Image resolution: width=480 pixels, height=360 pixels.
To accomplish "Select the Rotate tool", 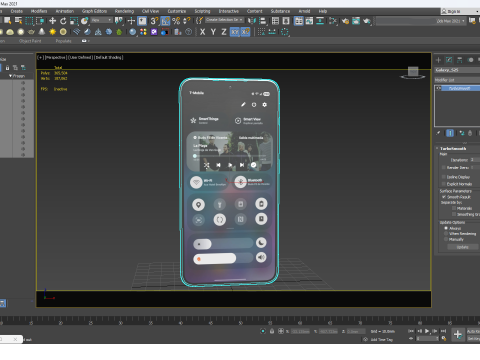I will (x=63, y=21).
